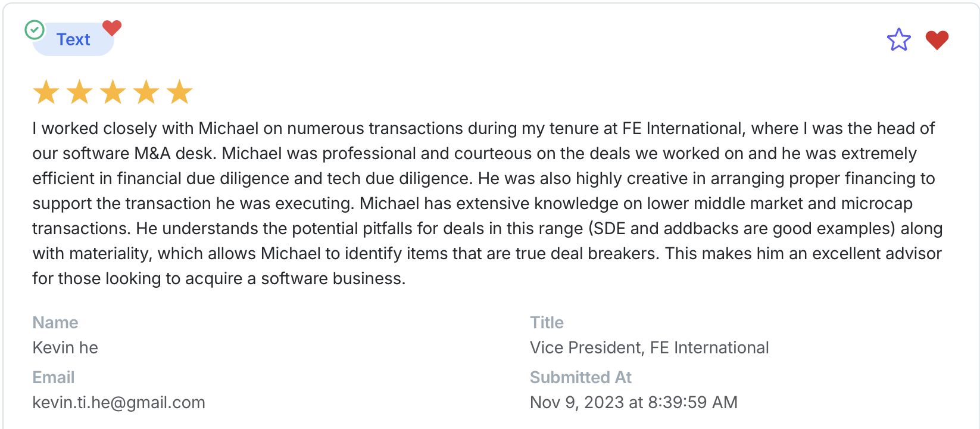Screen dimensions: 980x429
Task: Click the review's last line about software business
Action: [219, 279]
